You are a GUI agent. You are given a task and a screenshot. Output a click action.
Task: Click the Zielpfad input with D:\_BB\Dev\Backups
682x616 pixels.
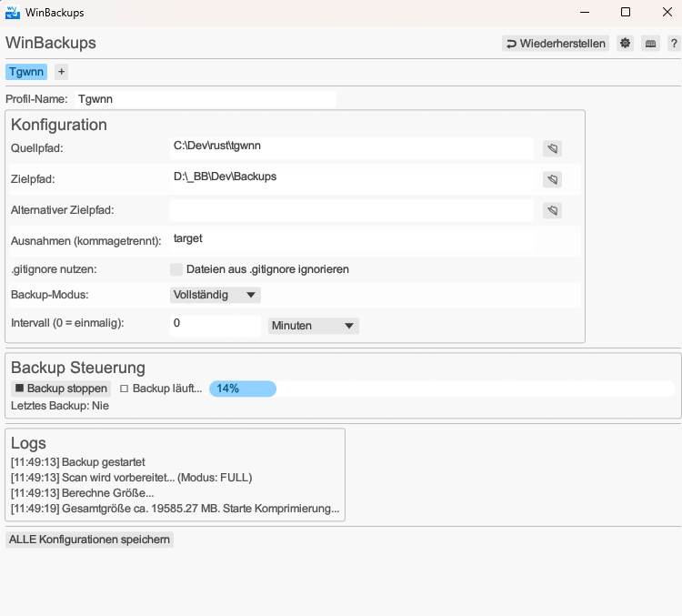point(351,179)
